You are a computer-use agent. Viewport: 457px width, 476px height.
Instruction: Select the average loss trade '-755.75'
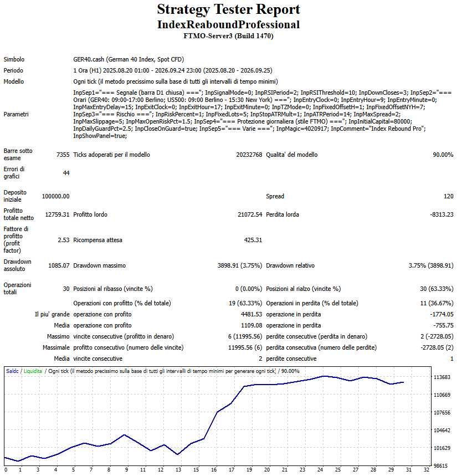[x=443, y=325]
